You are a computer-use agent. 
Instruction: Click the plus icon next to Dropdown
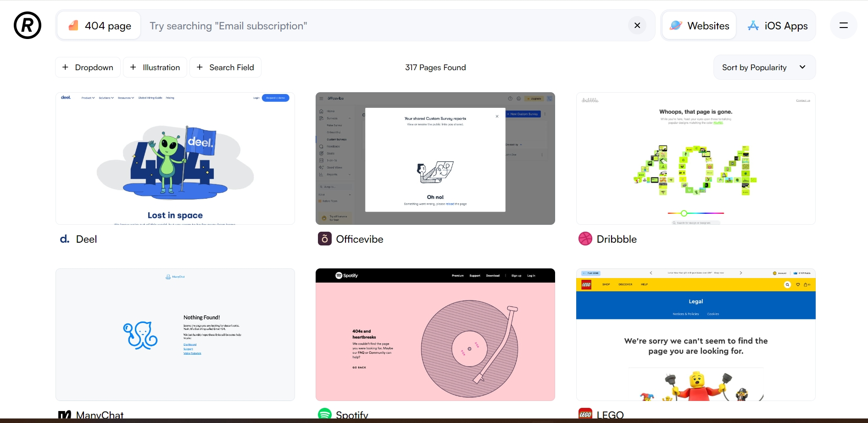coord(66,67)
